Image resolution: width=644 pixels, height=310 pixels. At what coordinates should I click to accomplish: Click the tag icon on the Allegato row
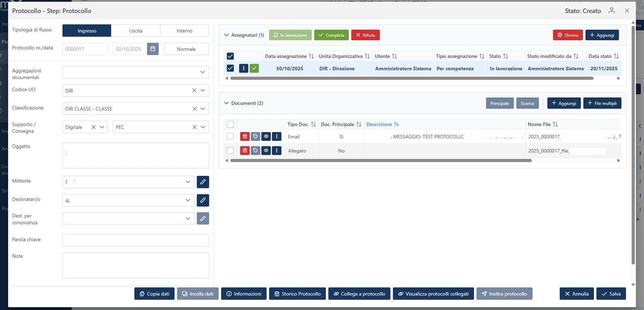pyautogui.click(x=255, y=151)
